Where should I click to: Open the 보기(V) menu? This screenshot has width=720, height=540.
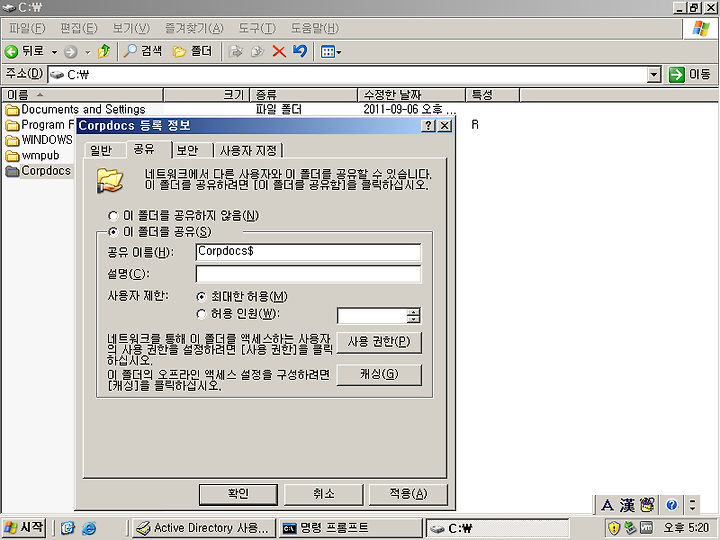(x=131, y=28)
